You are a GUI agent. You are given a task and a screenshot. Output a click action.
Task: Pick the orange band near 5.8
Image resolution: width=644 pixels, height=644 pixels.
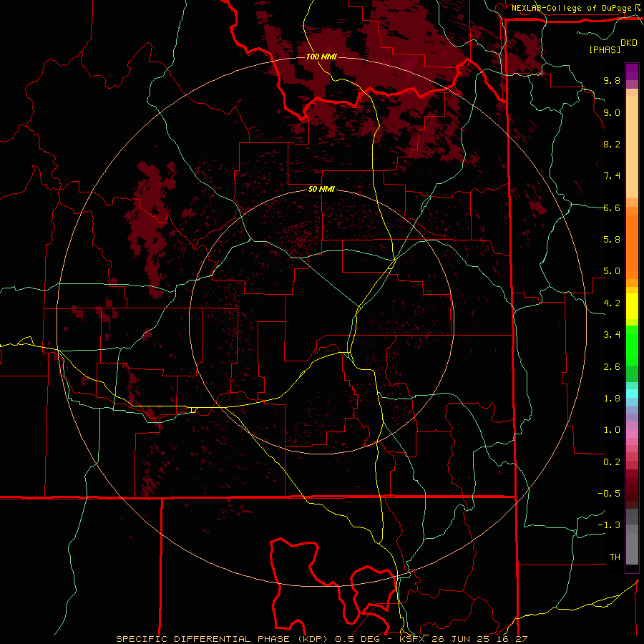632,247
